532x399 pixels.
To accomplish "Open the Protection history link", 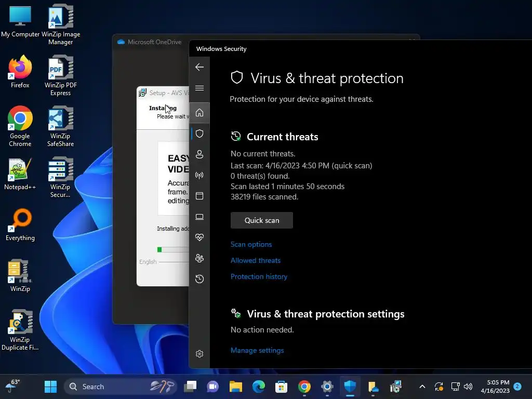I will (x=259, y=276).
